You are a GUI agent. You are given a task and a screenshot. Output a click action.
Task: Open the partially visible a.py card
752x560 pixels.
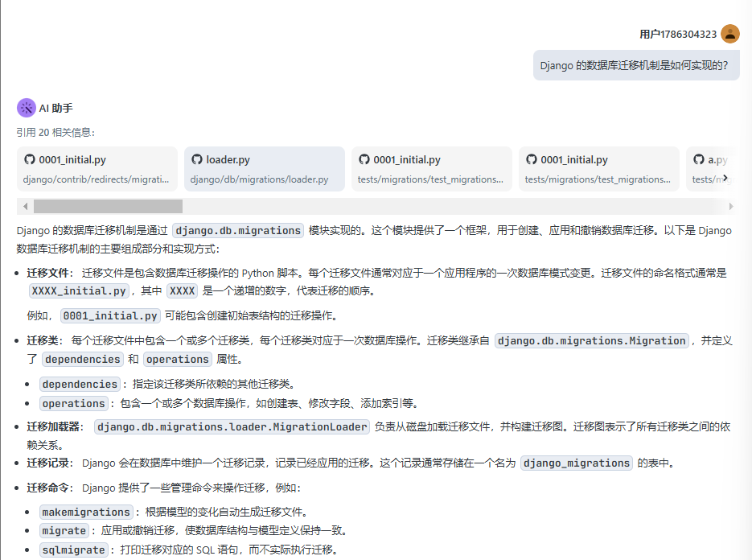(x=712, y=169)
